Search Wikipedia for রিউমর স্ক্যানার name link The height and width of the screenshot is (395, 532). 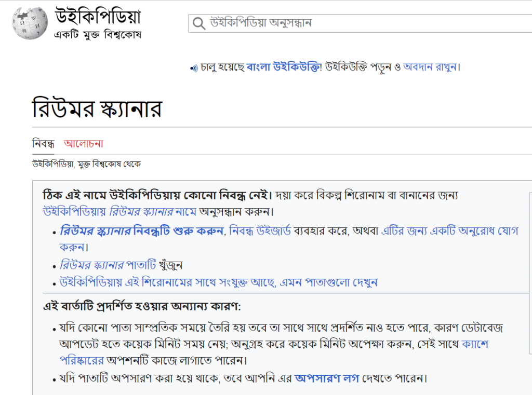pyautogui.click(x=120, y=212)
